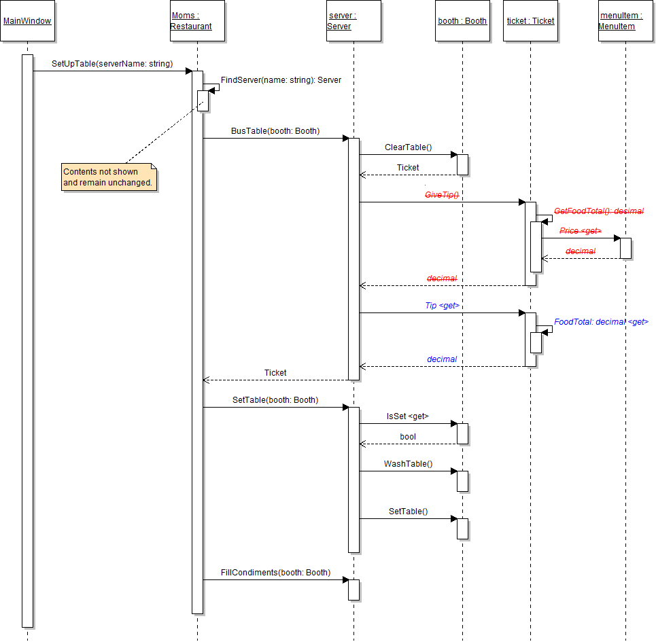Viewport: 656px width, 644px height.
Task: Click the "Contents not shown" note
Action: (x=109, y=177)
